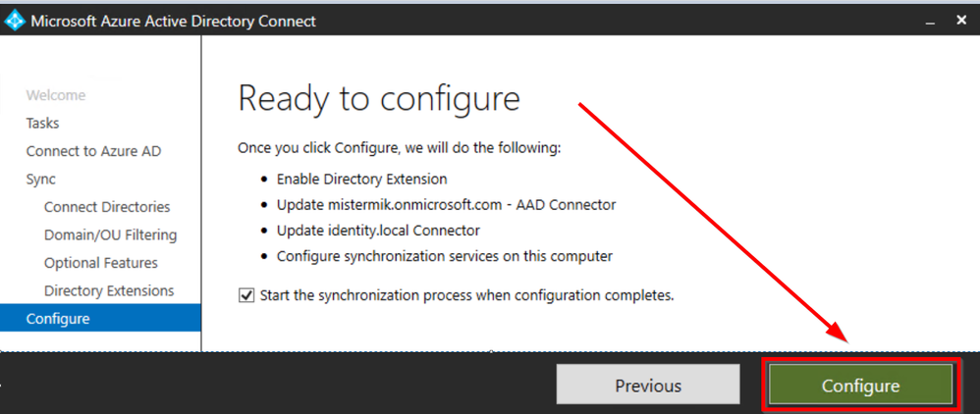Select the Tasks step in sidebar
The image size is (980, 414).
click(x=42, y=124)
